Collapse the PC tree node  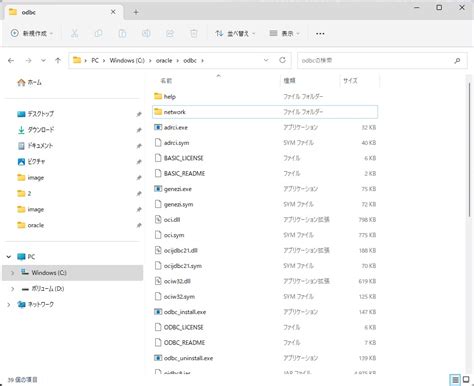(x=9, y=257)
